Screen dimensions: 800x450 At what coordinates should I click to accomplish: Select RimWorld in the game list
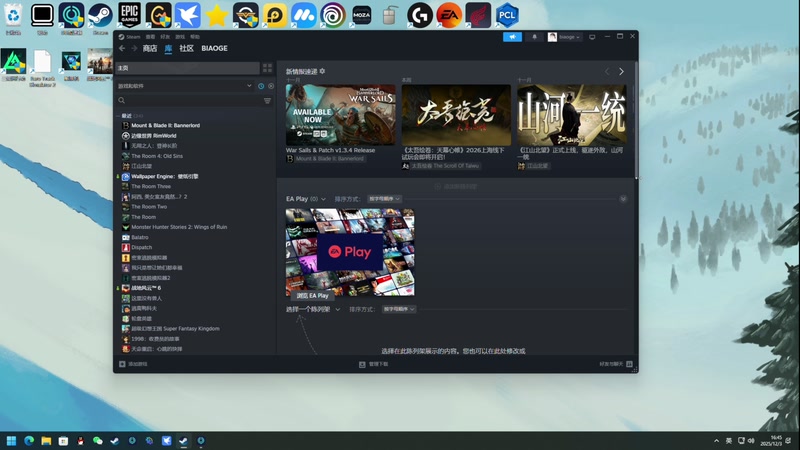tap(154, 136)
